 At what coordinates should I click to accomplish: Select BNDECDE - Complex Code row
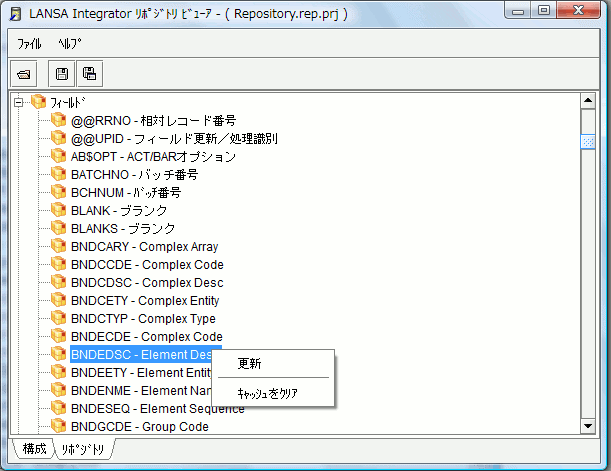coord(147,337)
